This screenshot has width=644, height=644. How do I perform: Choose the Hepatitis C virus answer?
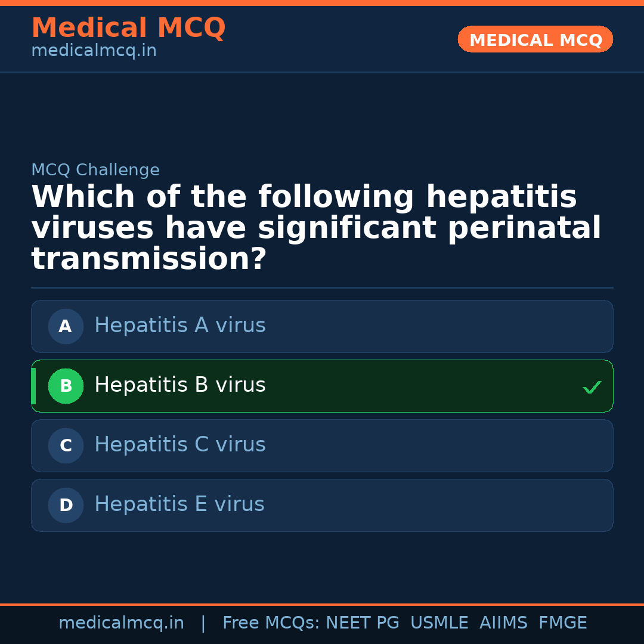pyautogui.click(x=179, y=445)
